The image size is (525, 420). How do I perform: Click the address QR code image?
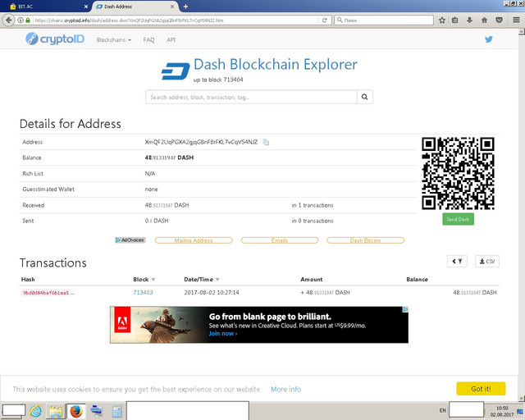coord(458,173)
